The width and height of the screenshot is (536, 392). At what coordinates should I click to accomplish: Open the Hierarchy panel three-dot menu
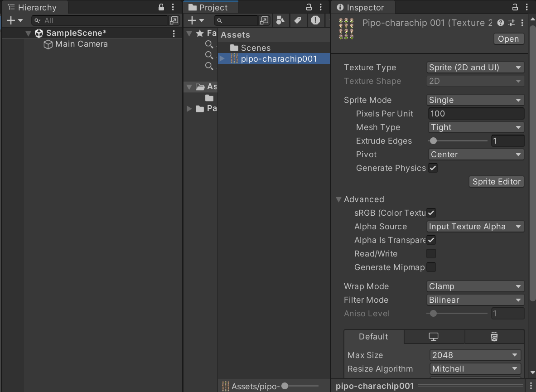[173, 7]
